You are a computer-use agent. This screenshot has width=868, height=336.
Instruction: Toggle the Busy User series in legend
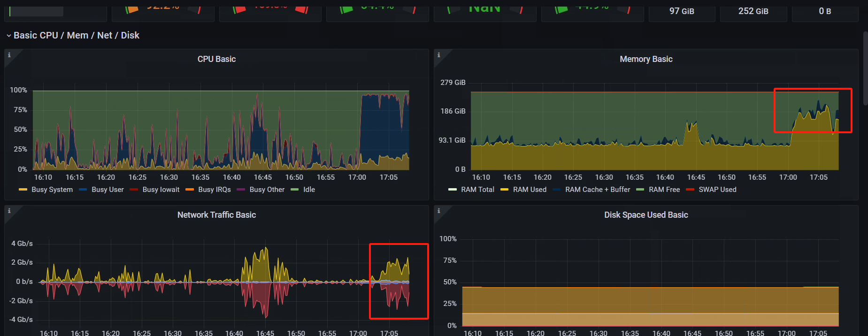tap(108, 190)
